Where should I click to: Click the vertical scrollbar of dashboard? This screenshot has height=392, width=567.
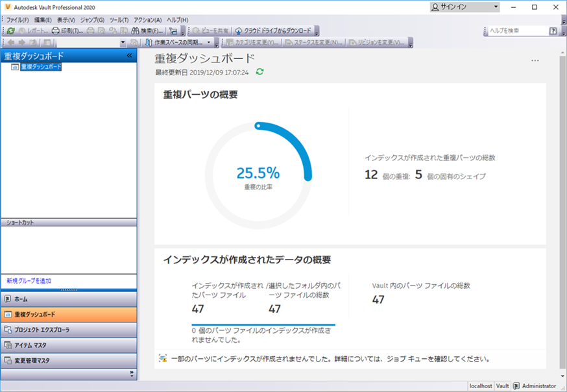562,212
